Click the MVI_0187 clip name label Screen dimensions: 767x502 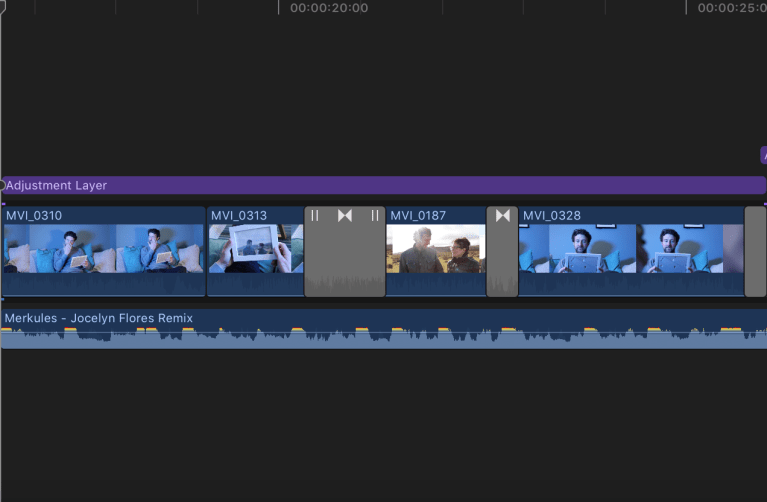[x=418, y=215]
